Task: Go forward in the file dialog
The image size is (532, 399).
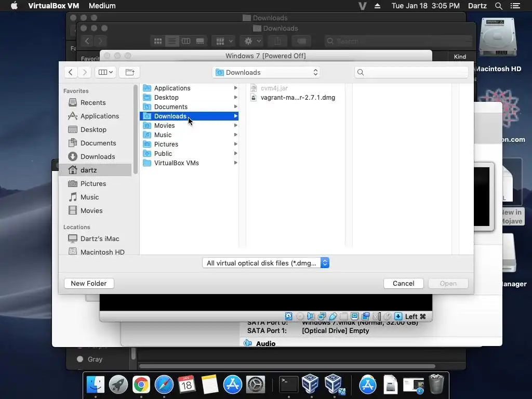Action: click(x=85, y=72)
